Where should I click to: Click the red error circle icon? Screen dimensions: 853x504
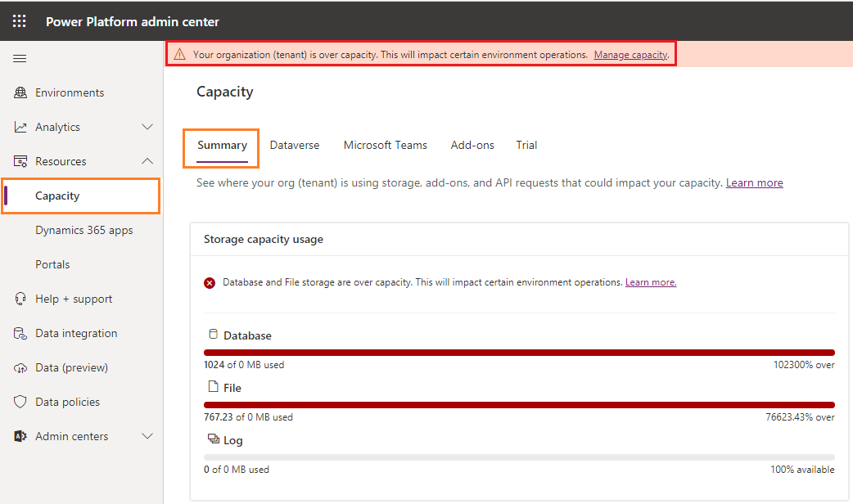coord(210,283)
